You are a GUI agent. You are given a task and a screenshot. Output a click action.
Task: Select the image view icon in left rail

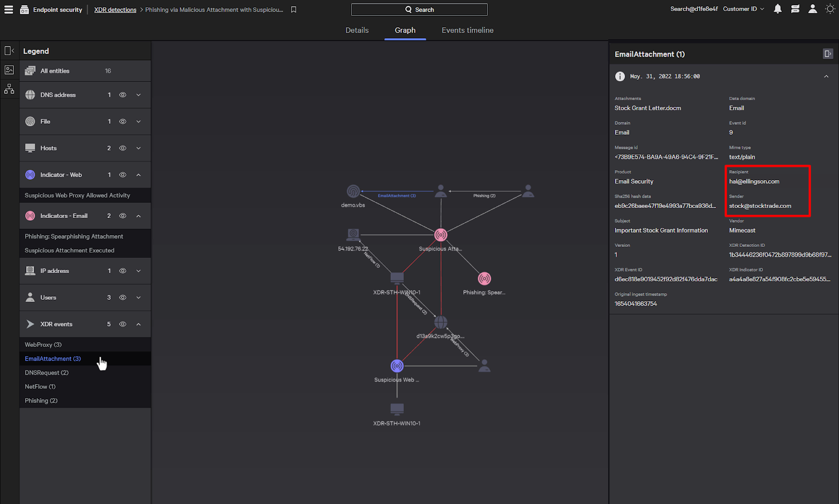point(9,70)
